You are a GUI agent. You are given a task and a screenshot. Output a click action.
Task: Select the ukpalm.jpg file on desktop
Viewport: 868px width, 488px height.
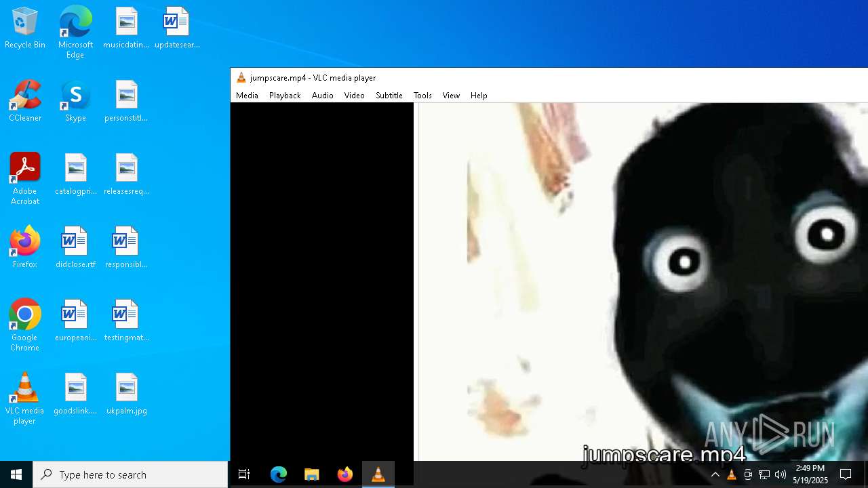click(126, 394)
